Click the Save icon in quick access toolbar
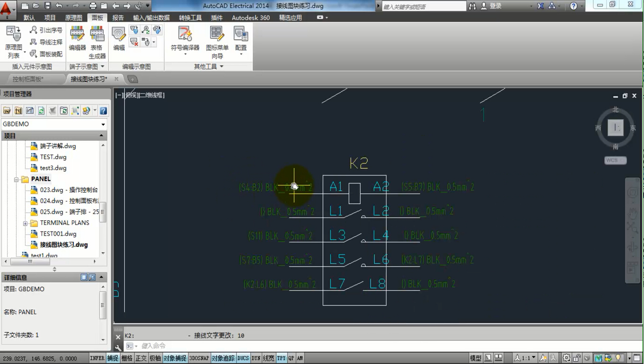 point(47,6)
